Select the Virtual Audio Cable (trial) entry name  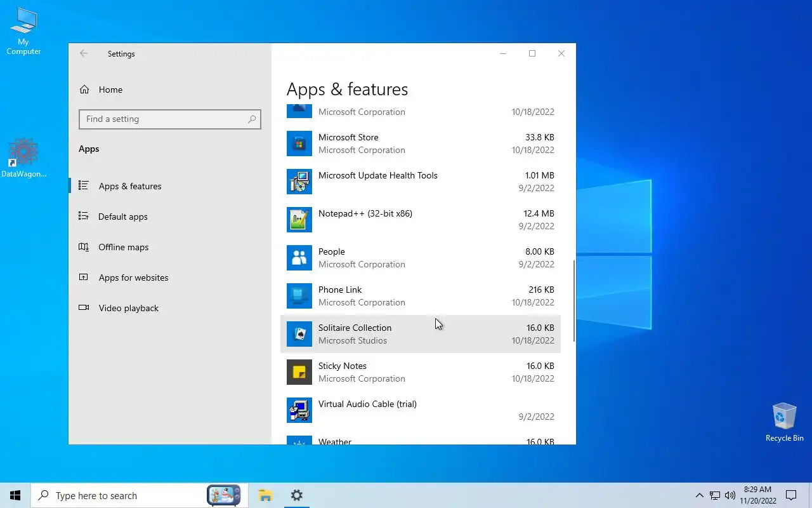click(368, 404)
